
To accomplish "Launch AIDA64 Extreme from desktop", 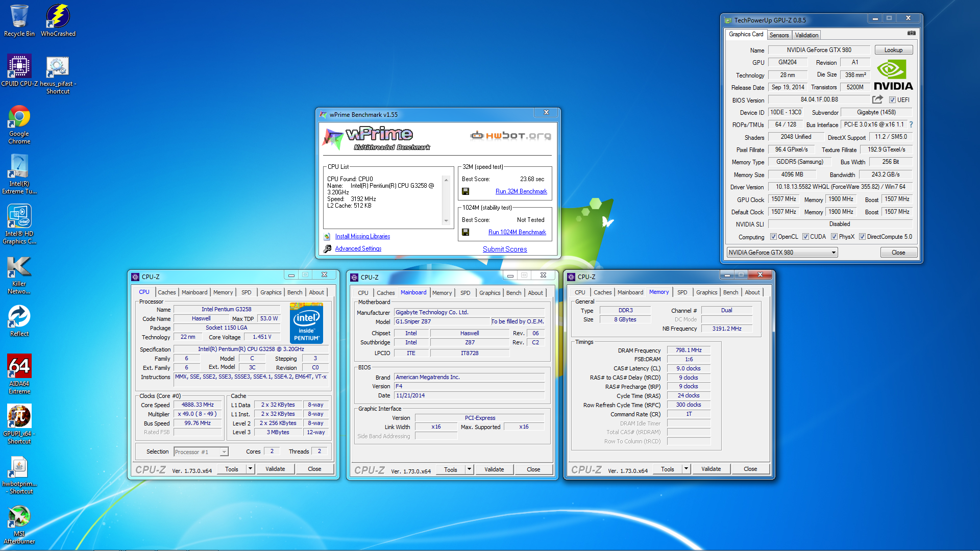I will pyautogui.click(x=19, y=374).
